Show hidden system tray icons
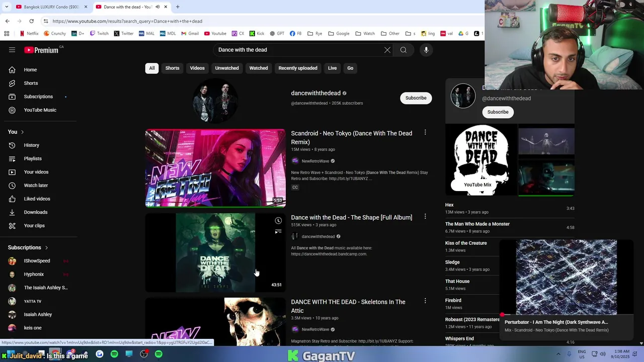Image resolution: width=644 pixels, height=362 pixels. point(558,354)
